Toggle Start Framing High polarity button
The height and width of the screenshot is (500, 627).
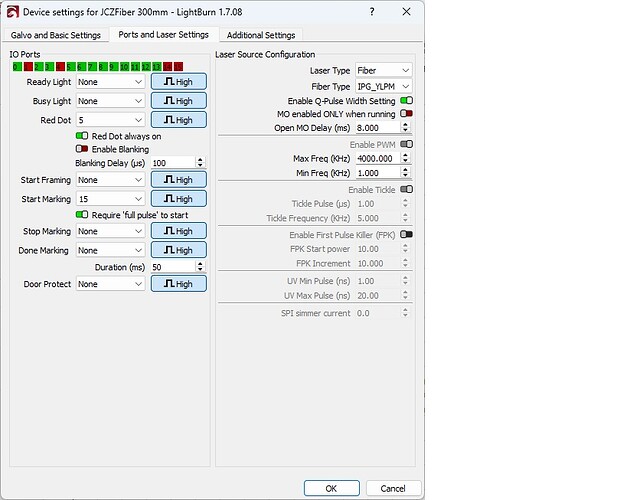(178, 180)
